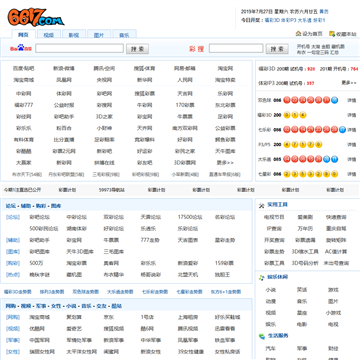Open 详情 for 大乐透 results
The image size is (360, 360).
click(x=352, y=159)
